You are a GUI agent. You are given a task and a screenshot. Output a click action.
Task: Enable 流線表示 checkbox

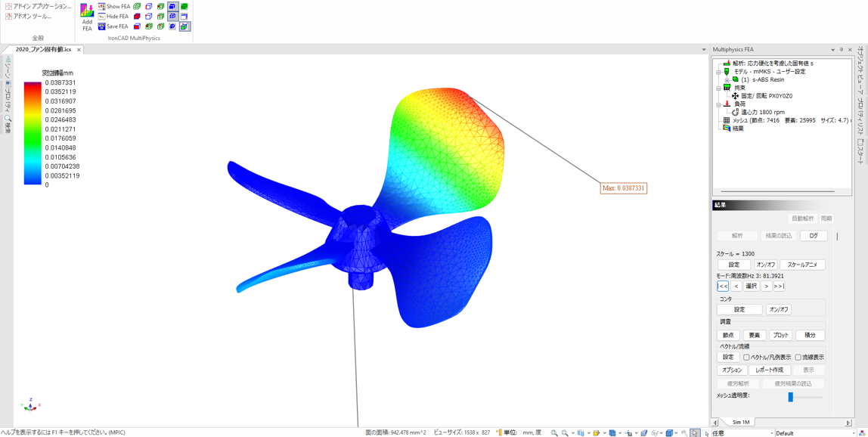pos(798,358)
